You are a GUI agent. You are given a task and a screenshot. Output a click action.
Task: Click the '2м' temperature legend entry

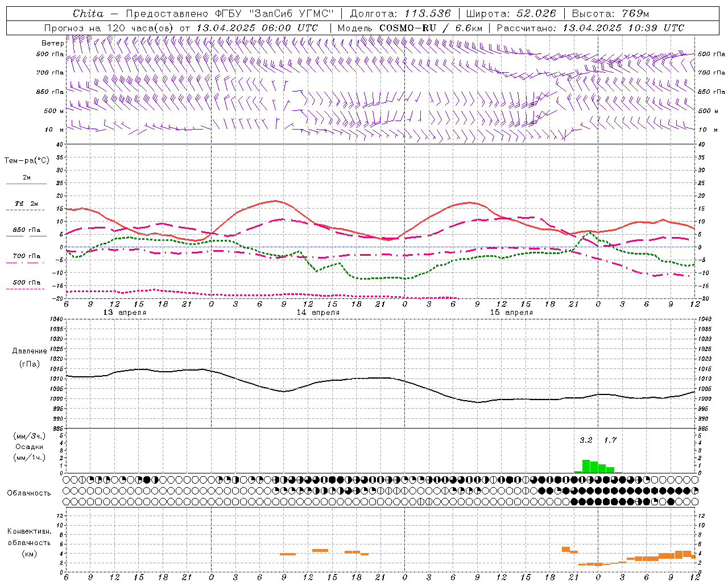point(27,178)
